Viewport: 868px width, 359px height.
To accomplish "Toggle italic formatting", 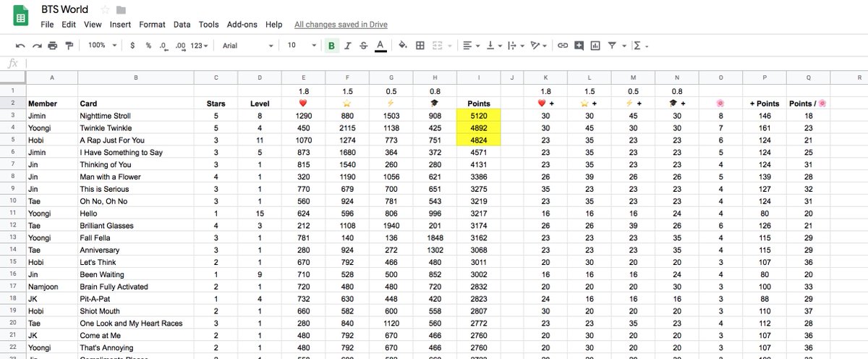I will point(348,46).
